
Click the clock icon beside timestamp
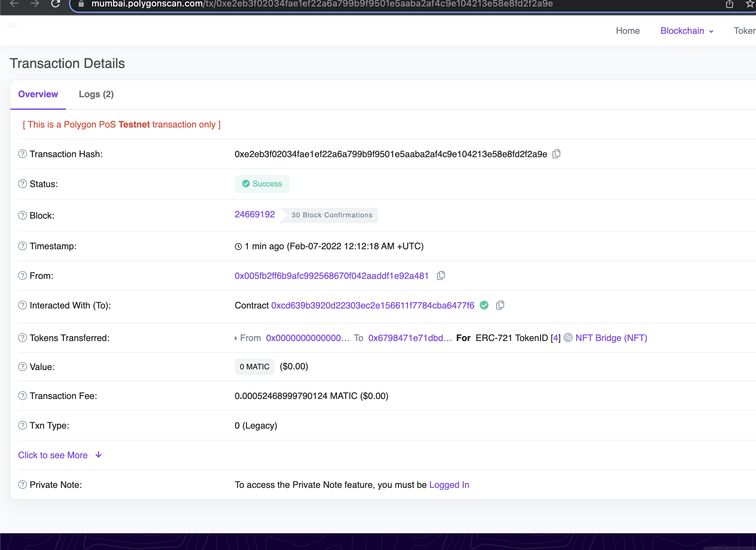tap(238, 247)
